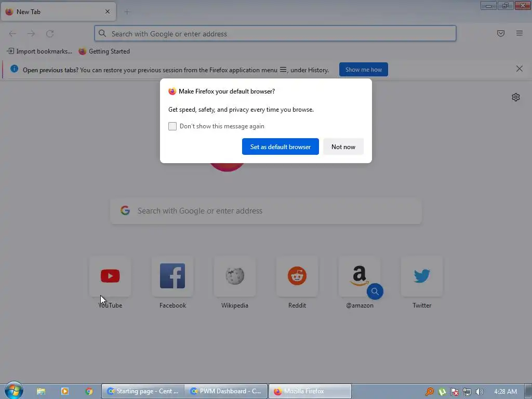This screenshot has height=399, width=532.
Task: Open the Getting Started bookmark
Action: (104, 51)
